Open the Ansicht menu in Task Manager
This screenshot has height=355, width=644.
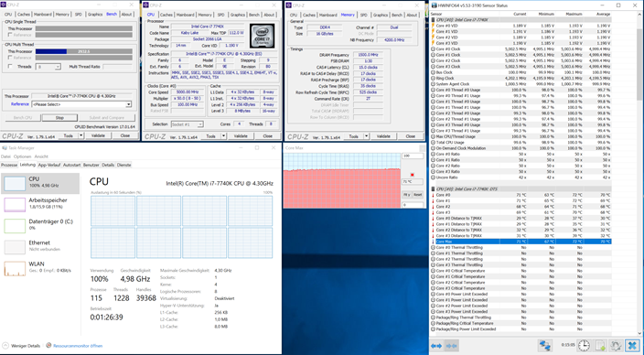tap(41, 156)
